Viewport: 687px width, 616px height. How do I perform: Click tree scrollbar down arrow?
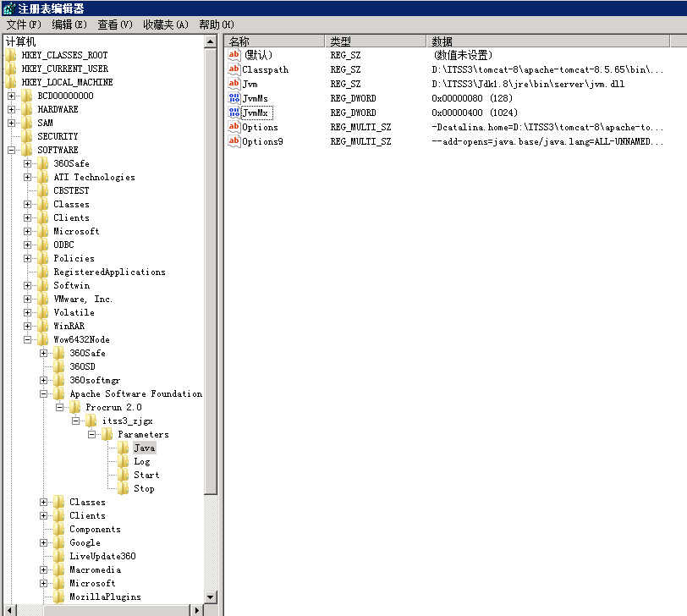211,597
